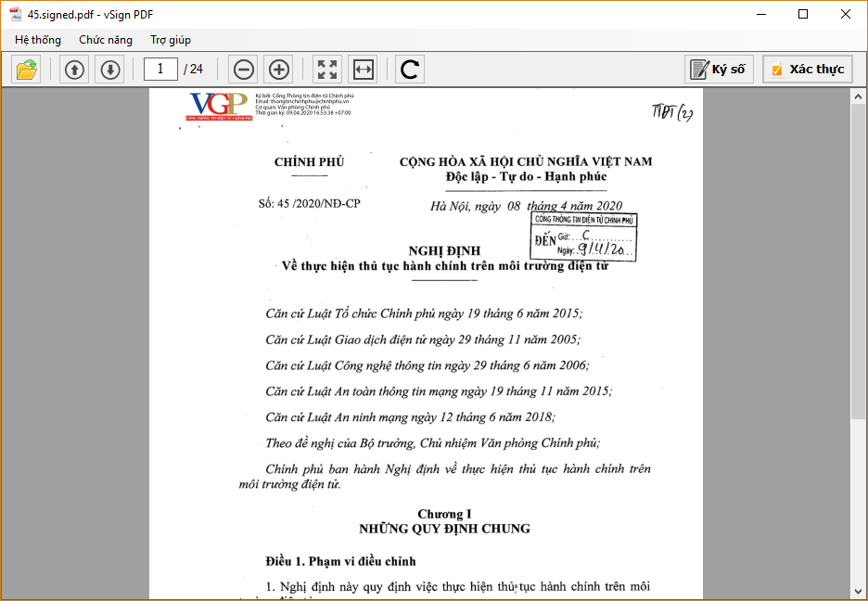Image resolution: width=868 pixels, height=601 pixels.
Task: Click the page number input field
Action: pyautogui.click(x=161, y=69)
